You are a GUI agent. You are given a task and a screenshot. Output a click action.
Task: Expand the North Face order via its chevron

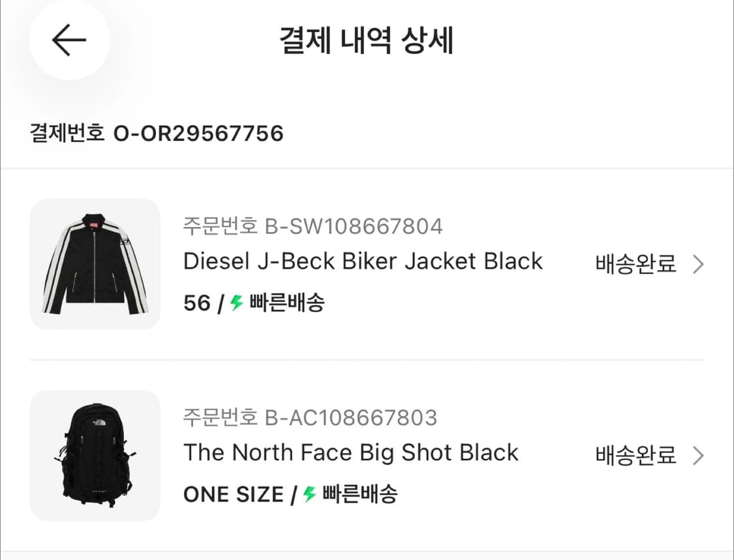pos(698,456)
